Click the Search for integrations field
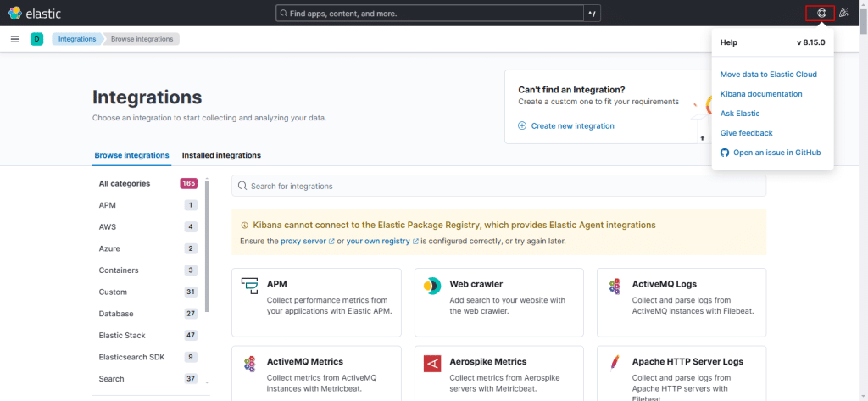The height and width of the screenshot is (401, 868). (x=498, y=186)
